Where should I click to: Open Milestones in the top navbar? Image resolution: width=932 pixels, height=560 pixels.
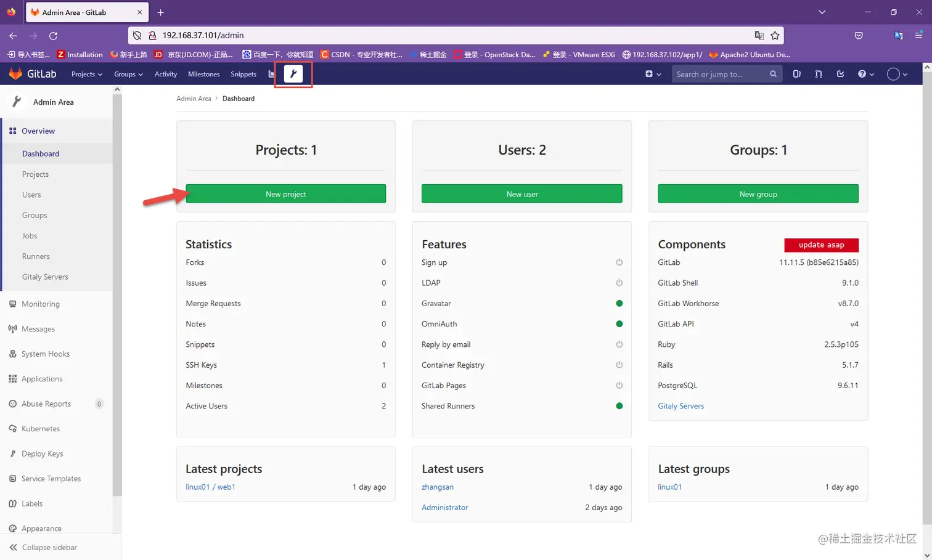pyautogui.click(x=204, y=74)
